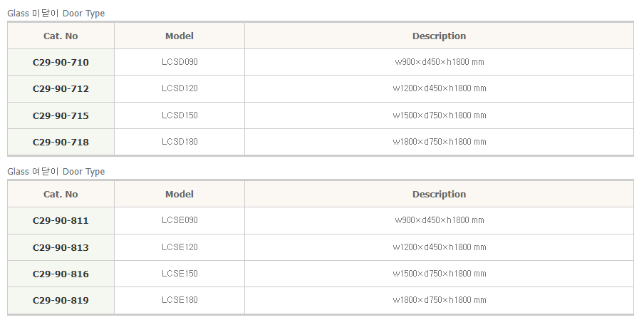Click the description for model LCSD180

[439, 142]
